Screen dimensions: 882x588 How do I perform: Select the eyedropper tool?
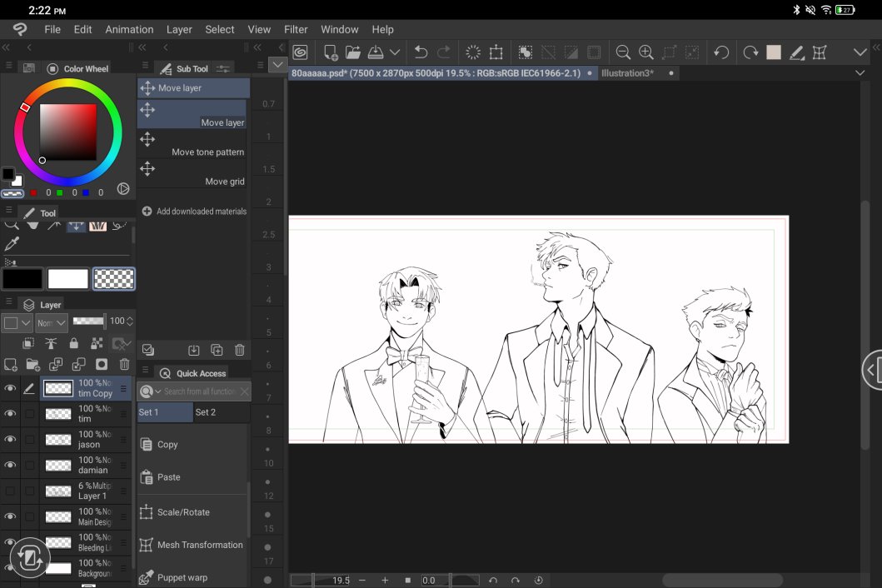point(12,244)
